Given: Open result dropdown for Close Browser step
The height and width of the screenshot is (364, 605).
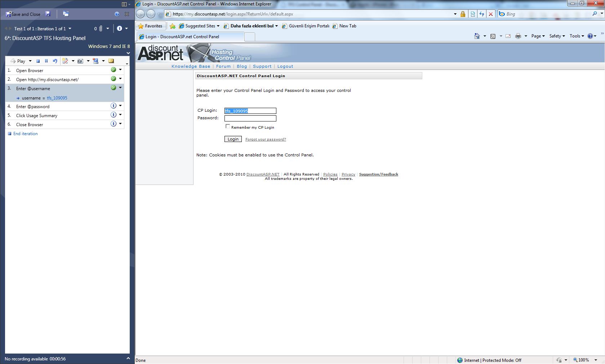Looking at the screenshot, I should [x=120, y=124].
